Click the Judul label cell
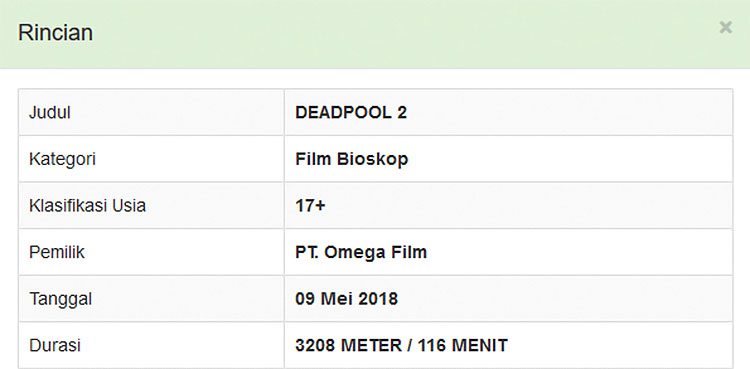 click(x=151, y=112)
